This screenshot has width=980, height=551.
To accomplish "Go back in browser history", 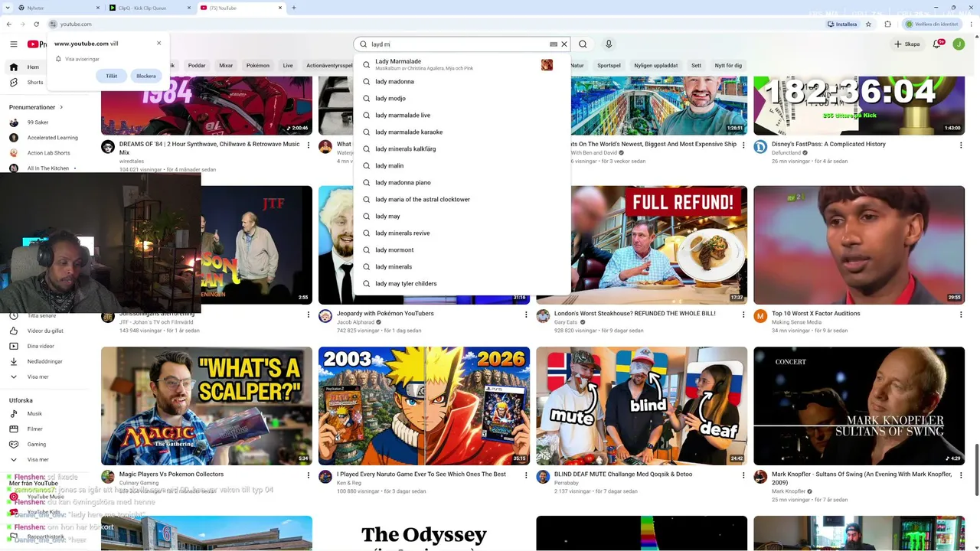I will tap(9, 24).
